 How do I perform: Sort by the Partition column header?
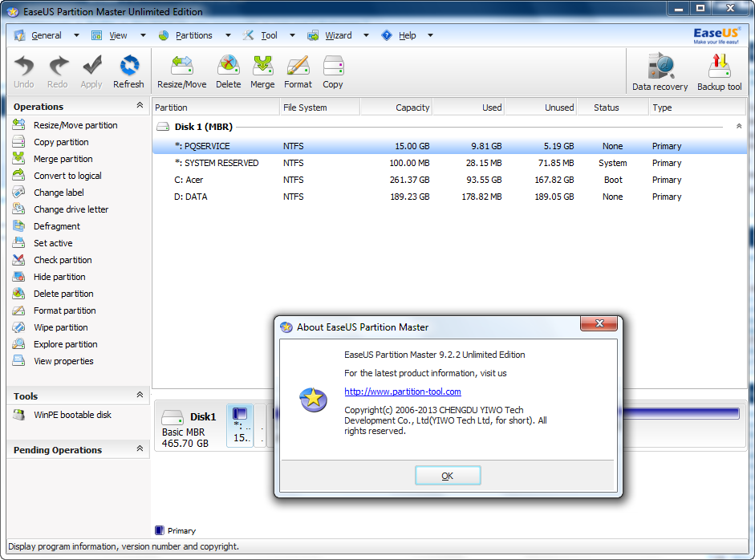point(216,108)
